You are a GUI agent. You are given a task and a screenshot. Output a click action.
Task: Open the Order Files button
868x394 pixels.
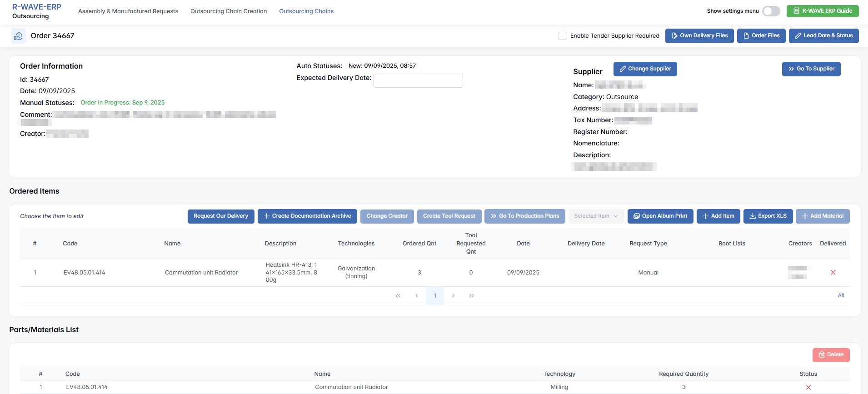tap(761, 36)
